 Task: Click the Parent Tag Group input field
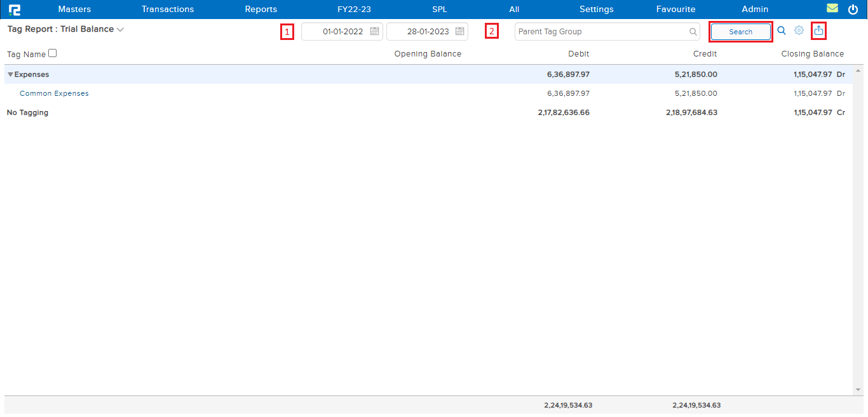[x=600, y=32]
